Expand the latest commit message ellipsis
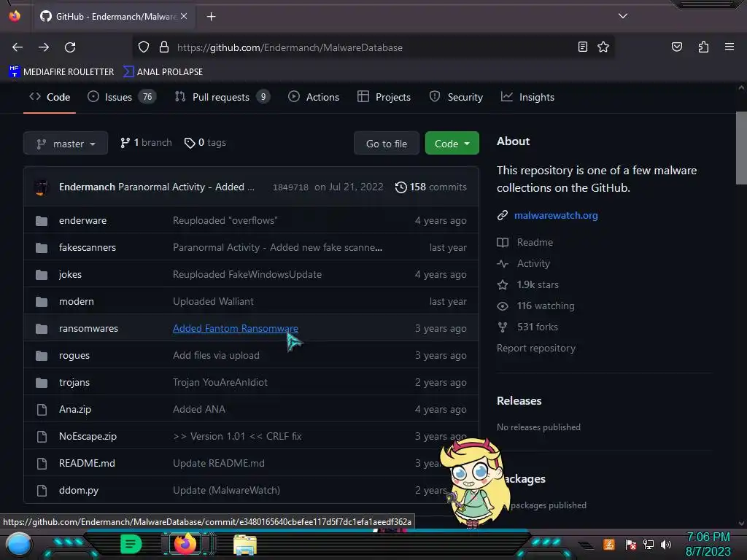The width and height of the screenshot is (747, 560). pos(251,187)
